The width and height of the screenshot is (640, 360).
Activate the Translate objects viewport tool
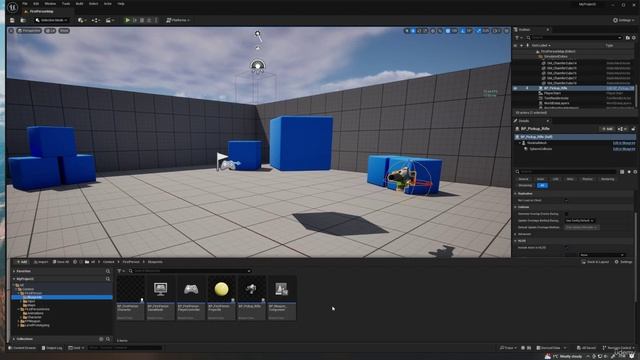tap(413, 31)
